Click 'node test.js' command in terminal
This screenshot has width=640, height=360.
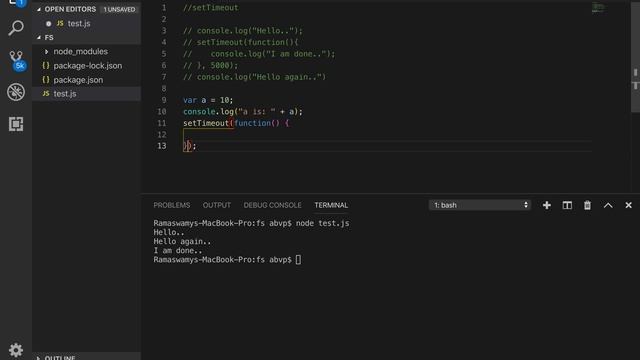[x=322, y=223]
